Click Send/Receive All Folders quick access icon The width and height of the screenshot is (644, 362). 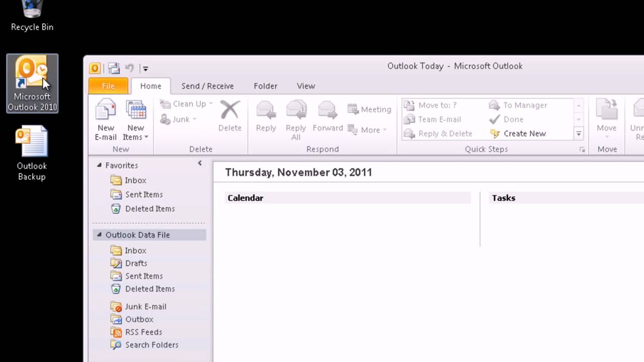coord(114,68)
